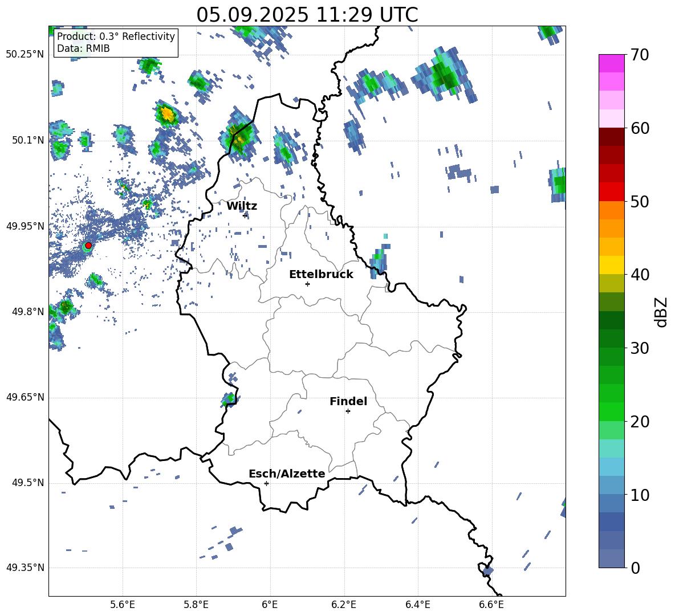Pick the bright green colorbar segment at 20
Screen dimensions: 675x616
click(612, 411)
